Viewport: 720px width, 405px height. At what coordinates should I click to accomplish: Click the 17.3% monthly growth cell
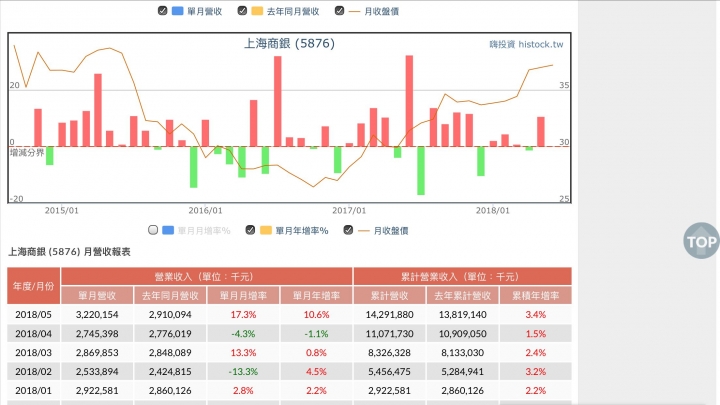243,315
